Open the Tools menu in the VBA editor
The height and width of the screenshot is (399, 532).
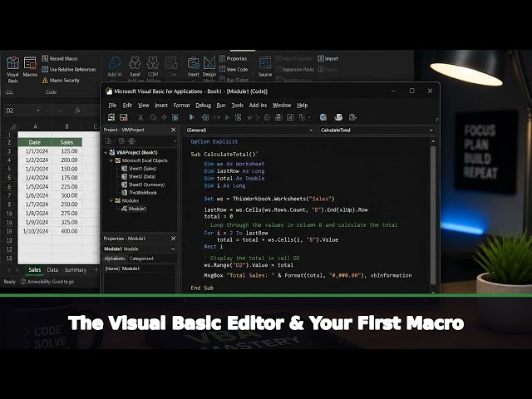click(x=237, y=106)
